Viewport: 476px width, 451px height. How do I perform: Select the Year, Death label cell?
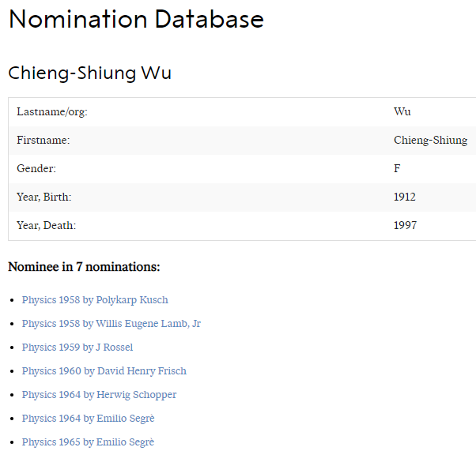(47, 226)
